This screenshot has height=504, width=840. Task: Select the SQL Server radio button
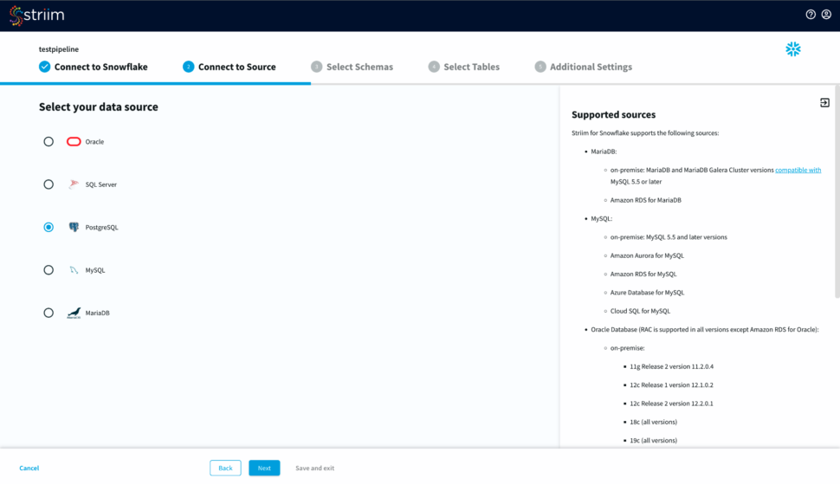(48, 184)
